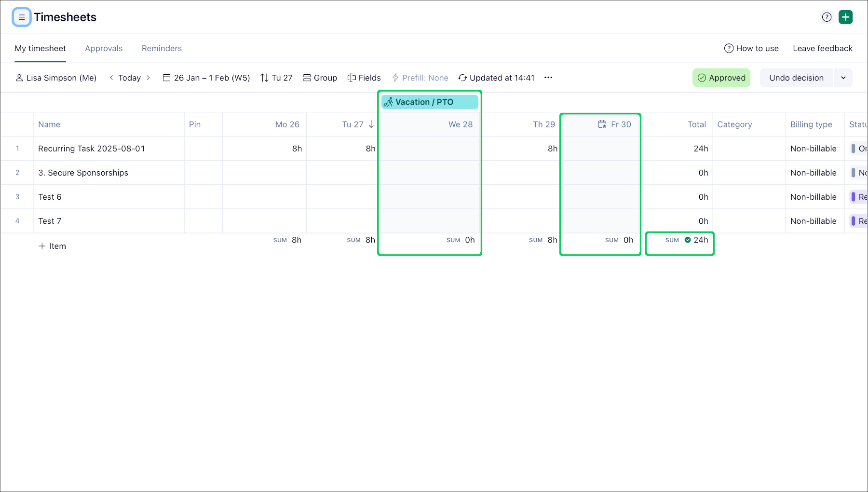
Task: Click the Vacation / PTO banner
Action: [x=429, y=102]
